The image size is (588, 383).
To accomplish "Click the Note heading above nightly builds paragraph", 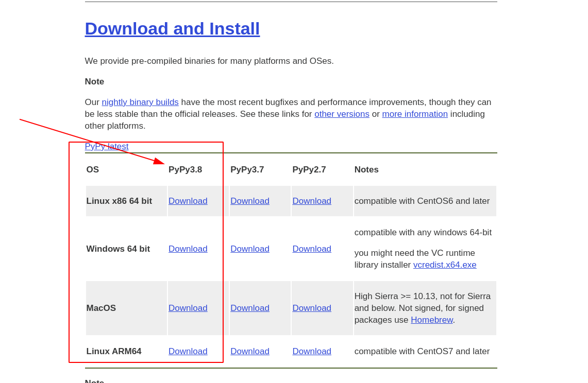I will point(94,82).
